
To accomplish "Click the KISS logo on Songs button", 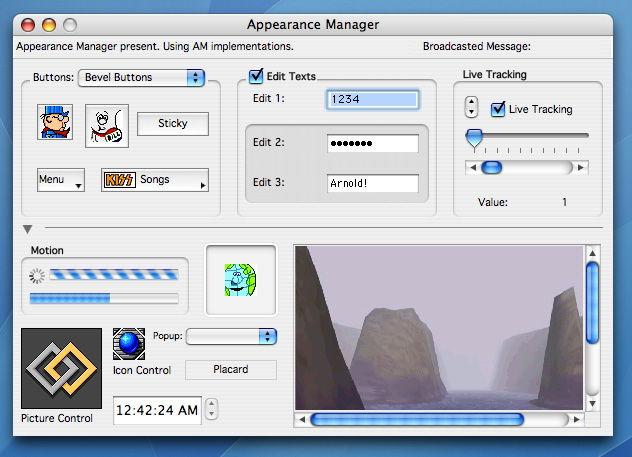I will pyautogui.click(x=120, y=180).
